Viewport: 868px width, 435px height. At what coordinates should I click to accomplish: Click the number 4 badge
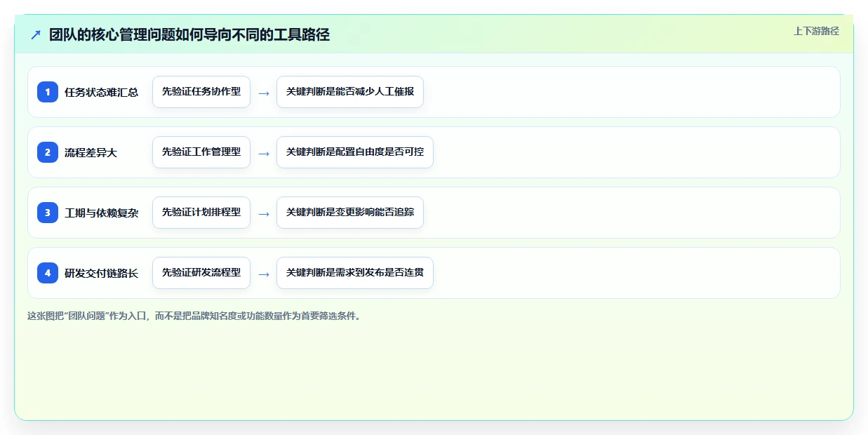[x=48, y=273]
